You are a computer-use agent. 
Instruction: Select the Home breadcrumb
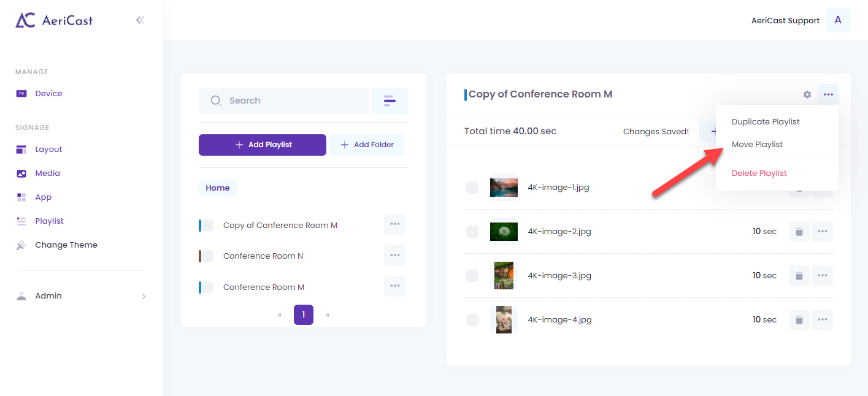tap(218, 188)
